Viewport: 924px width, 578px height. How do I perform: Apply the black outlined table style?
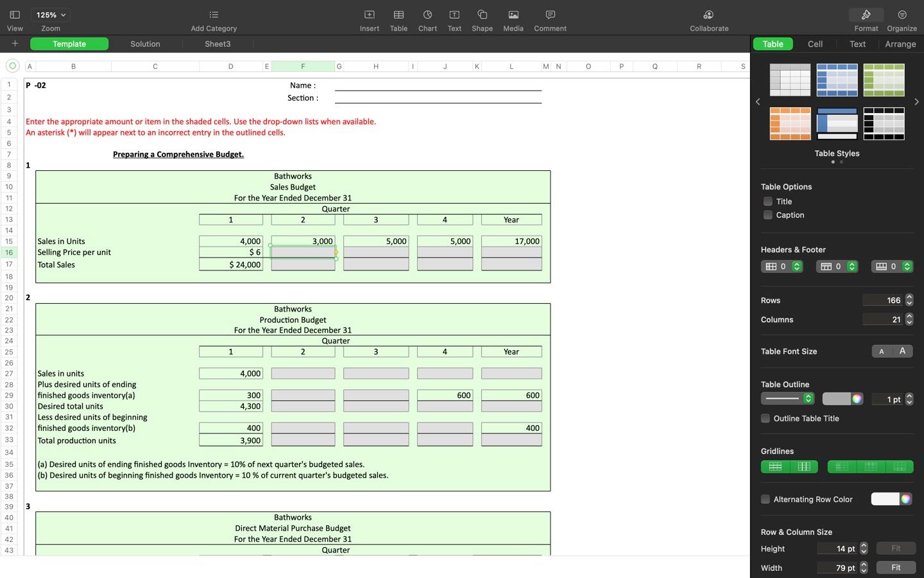(x=884, y=123)
